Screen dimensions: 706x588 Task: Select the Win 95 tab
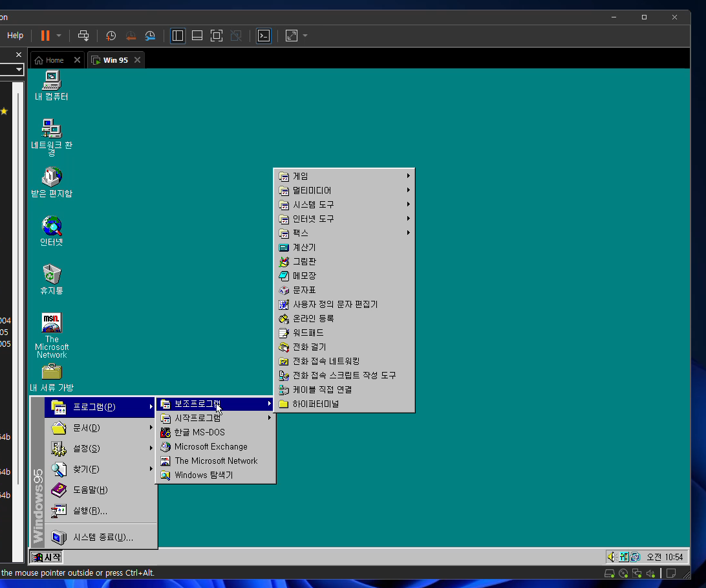[x=111, y=60]
